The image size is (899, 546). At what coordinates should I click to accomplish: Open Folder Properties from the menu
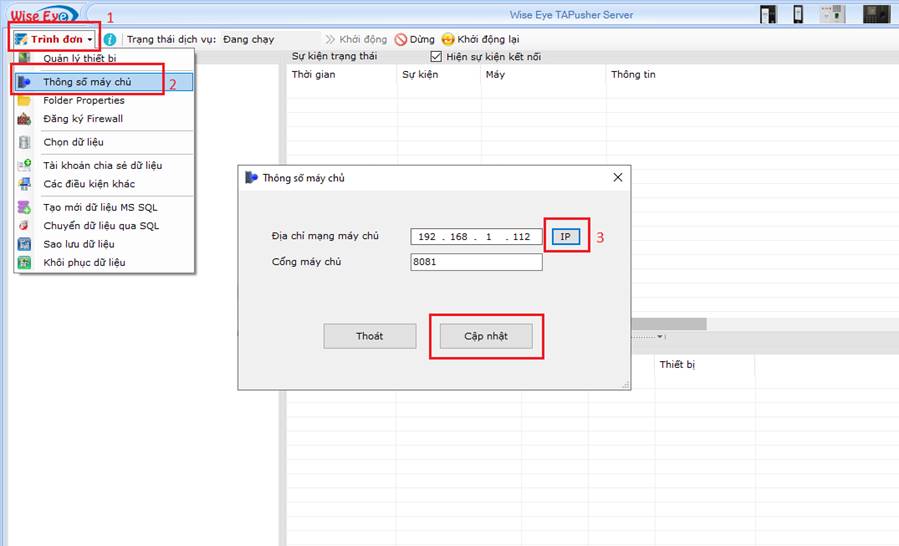point(84,100)
